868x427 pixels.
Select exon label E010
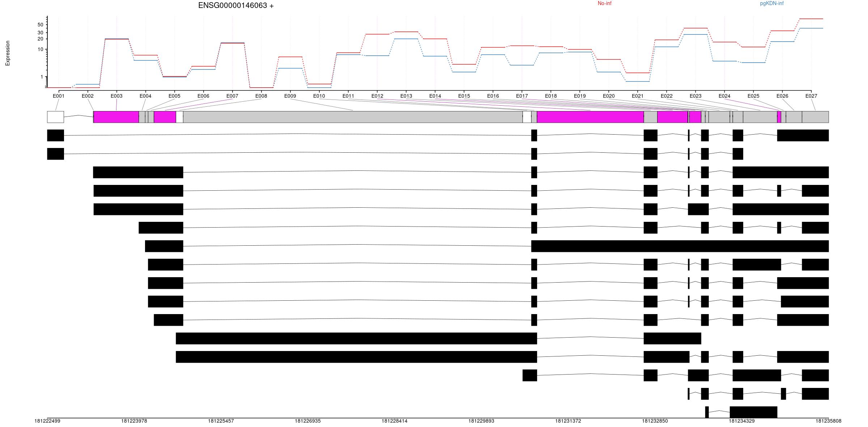pyautogui.click(x=319, y=96)
